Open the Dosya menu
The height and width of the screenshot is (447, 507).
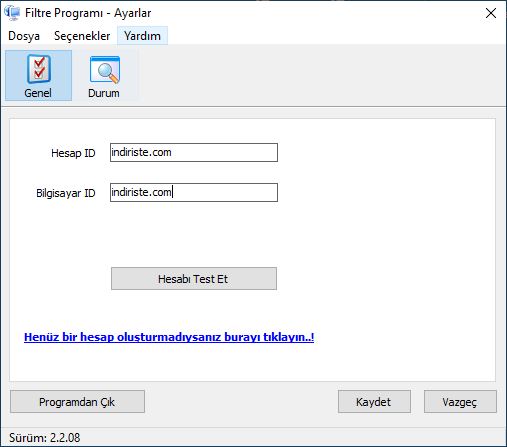click(x=24, y=36)
